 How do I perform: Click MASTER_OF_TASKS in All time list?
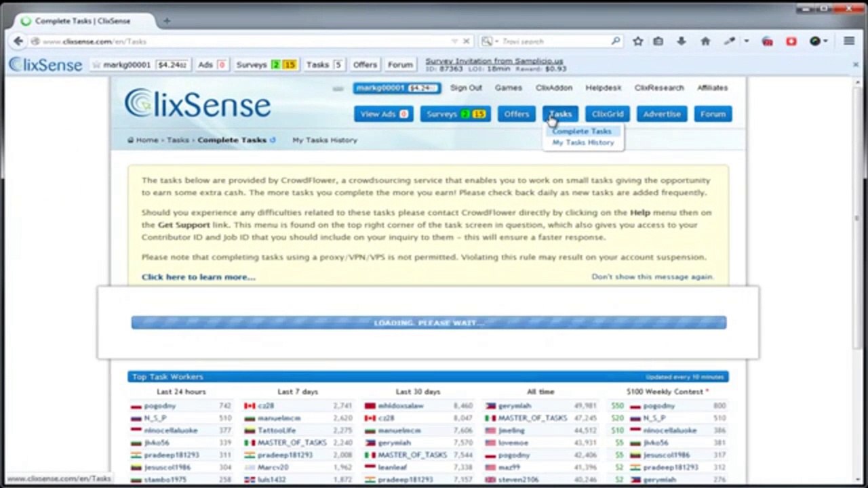click(x=532, y=418)
